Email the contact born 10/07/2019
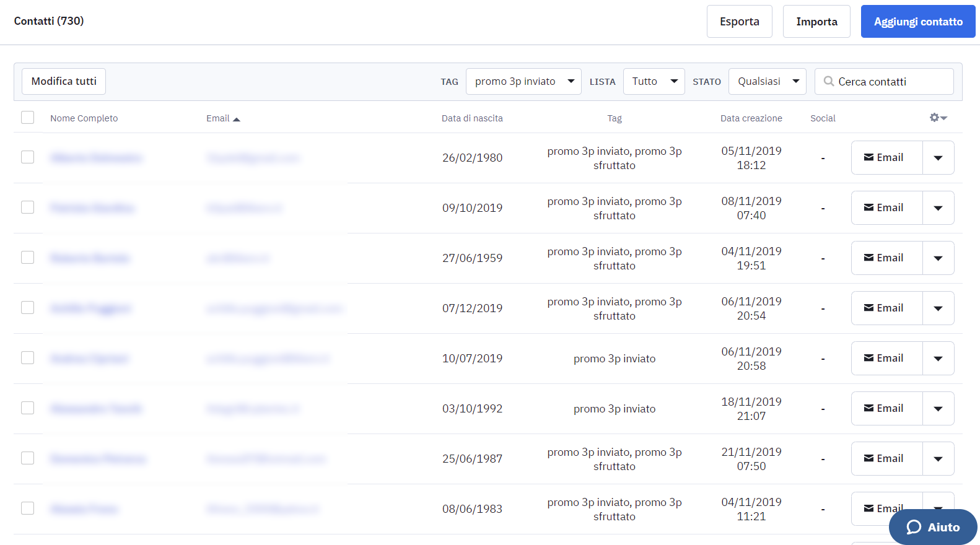Screen dimensions: 980x545 coord(887,359)
